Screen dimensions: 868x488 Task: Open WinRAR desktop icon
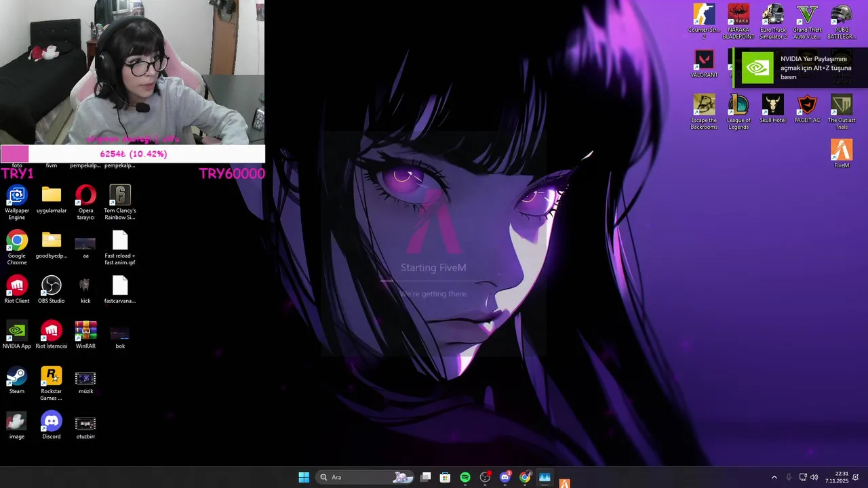pos(85,335)
